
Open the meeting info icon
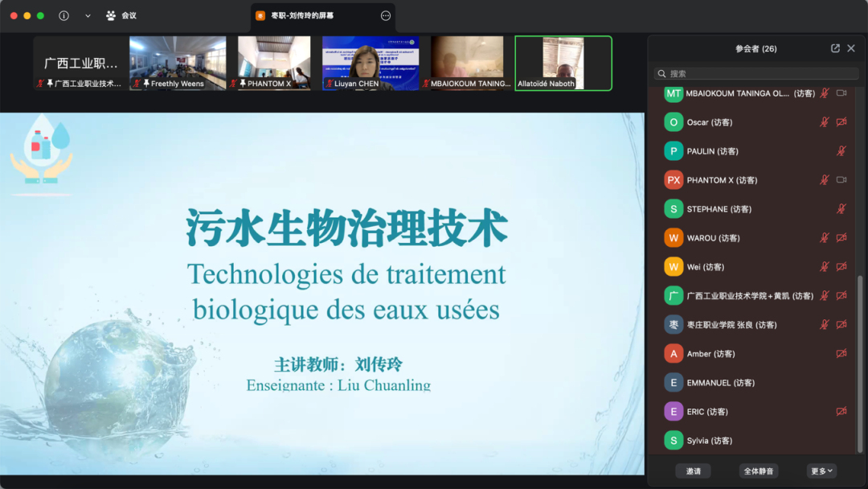pyautogui.click(x=64, y=15)
